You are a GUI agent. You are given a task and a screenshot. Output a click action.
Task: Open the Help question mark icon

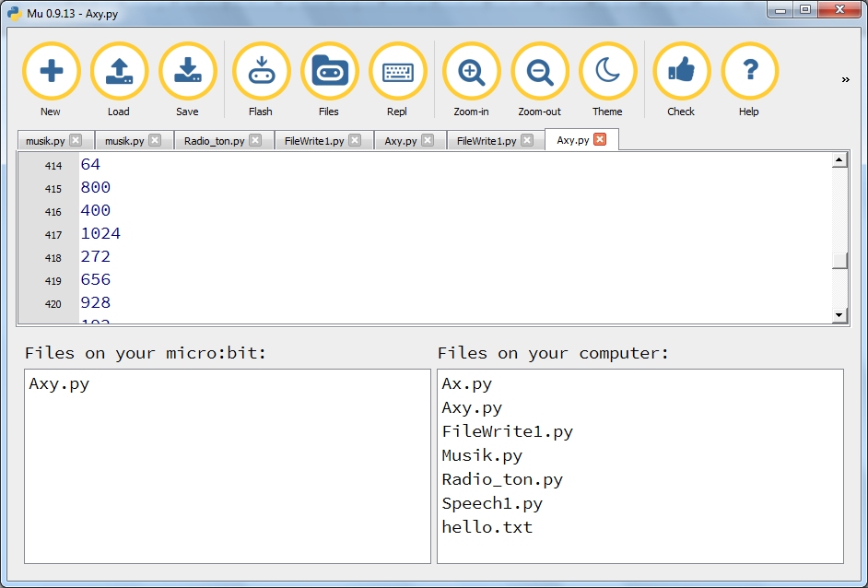(749, 72)
